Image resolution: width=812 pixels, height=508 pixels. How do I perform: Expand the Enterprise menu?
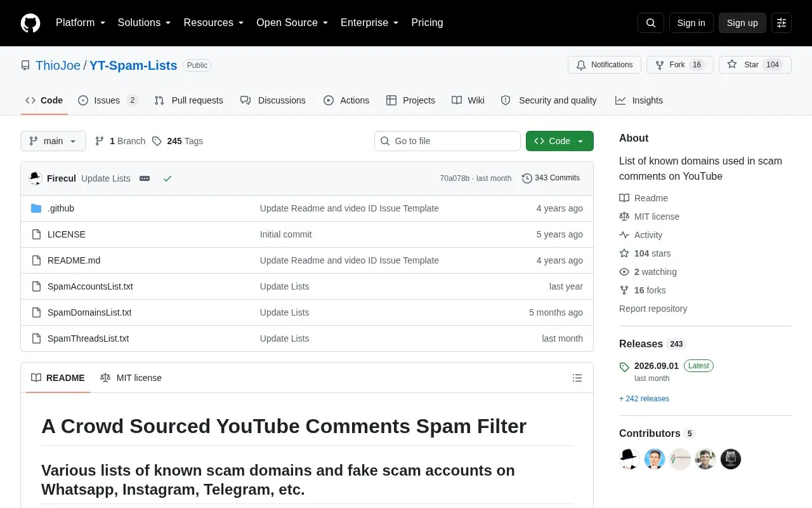[369, 23]
